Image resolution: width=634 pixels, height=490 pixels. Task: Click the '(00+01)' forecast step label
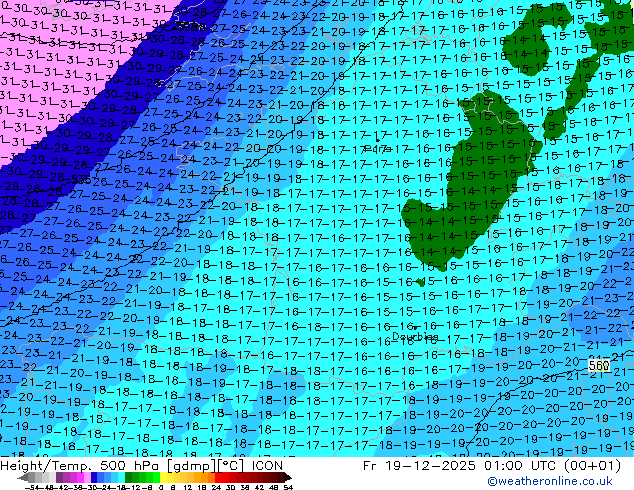[x=592, y=466]
